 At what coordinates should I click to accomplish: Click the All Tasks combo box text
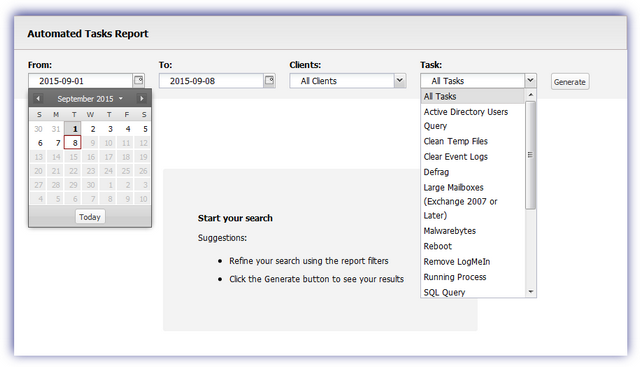pyautogui.click(x=448, y=81)
